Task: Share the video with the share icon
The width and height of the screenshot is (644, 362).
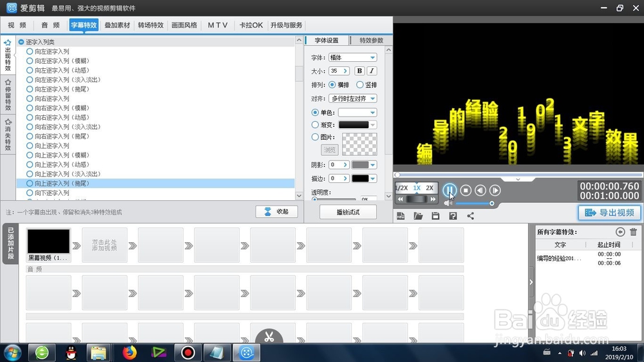Action: coord(471,216)
